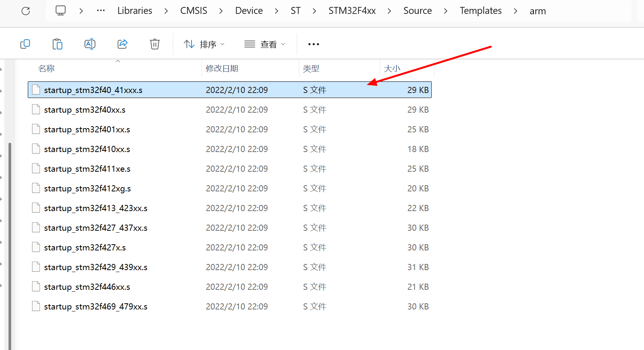Navigate to Libraries in breadcrumb

tap(135, 11)
